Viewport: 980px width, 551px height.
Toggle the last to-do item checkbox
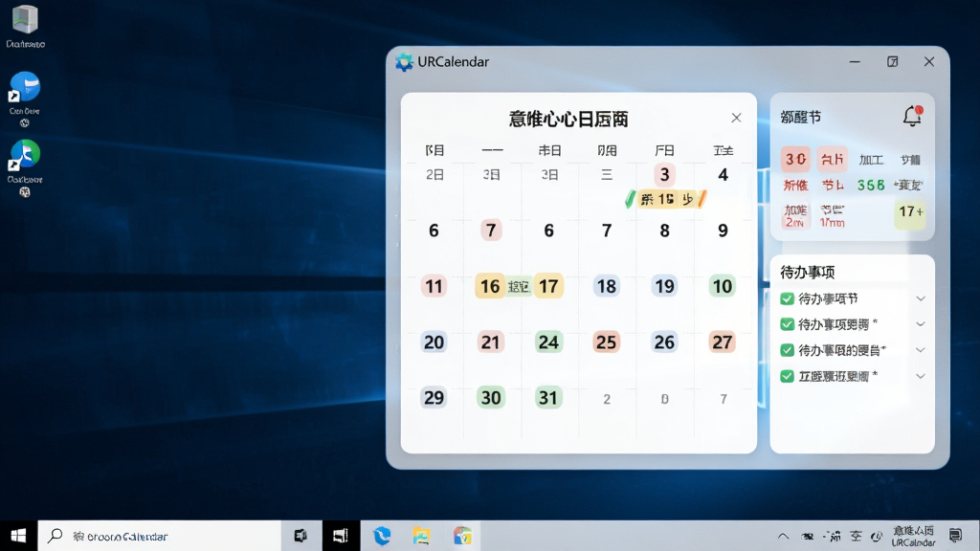[x=787, y=376]
